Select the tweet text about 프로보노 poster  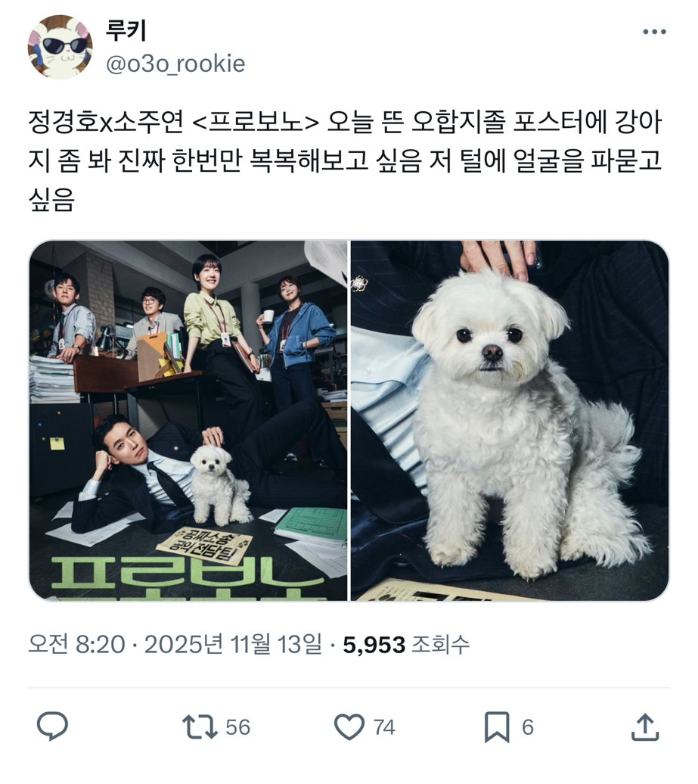point(346,161)
